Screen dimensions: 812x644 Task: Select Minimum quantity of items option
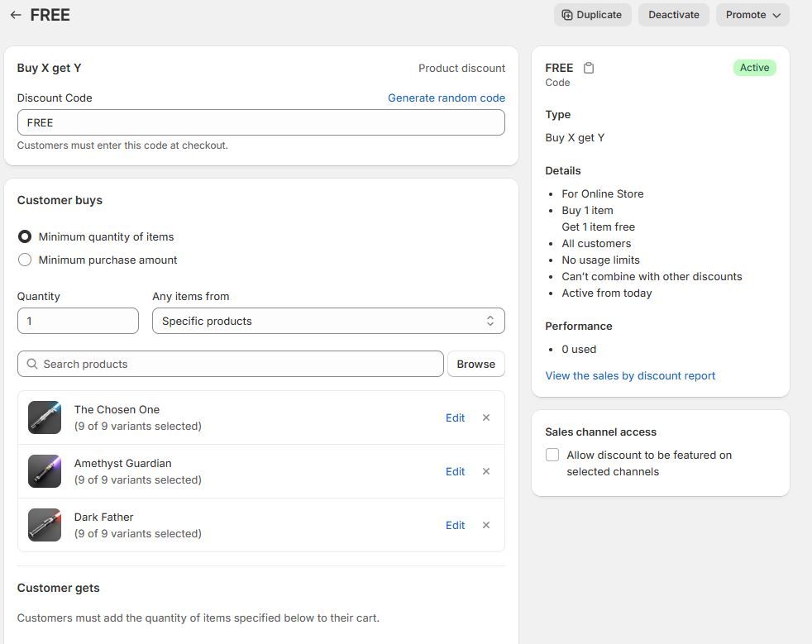25,236
